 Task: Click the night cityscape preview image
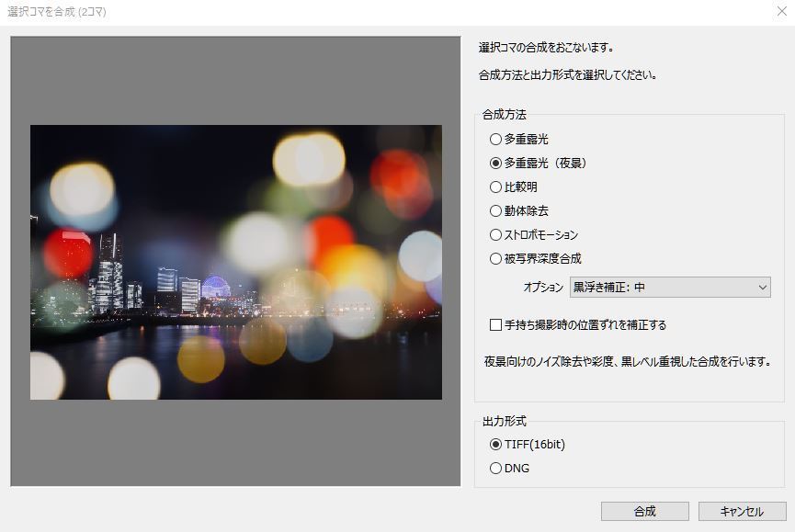pos(235,262)
